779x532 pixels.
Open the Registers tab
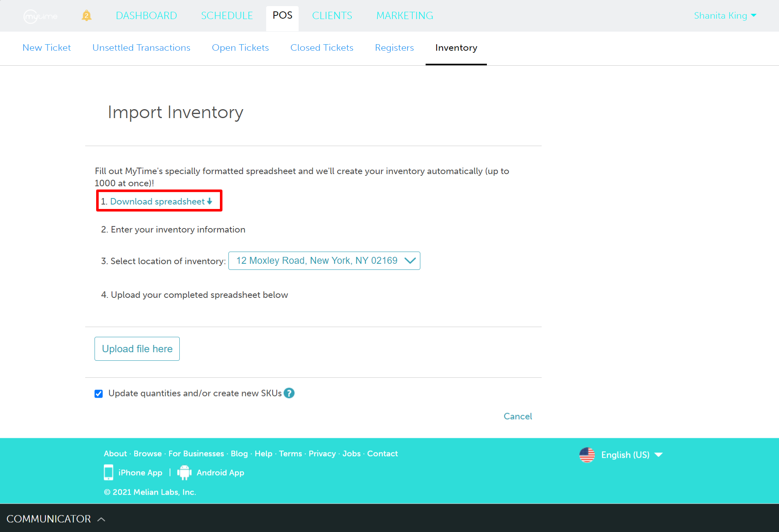(394, 48)
